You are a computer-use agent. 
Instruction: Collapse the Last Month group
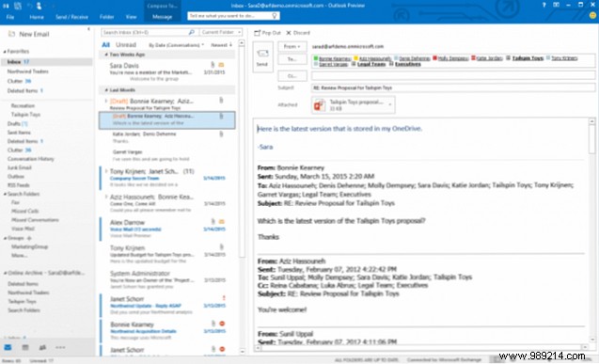106,90
